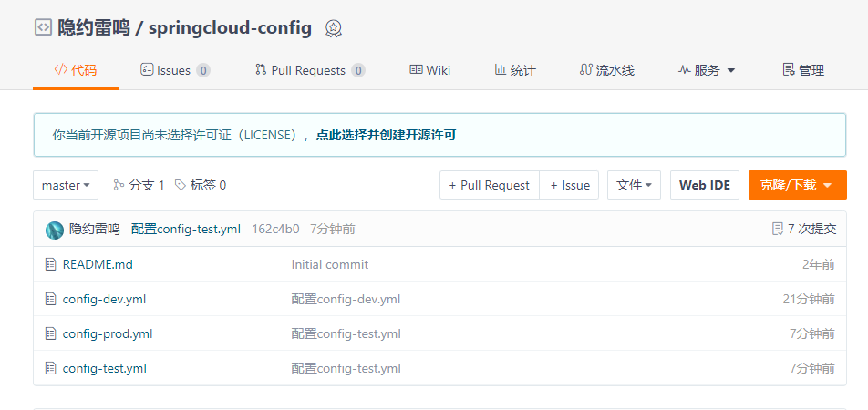Viewport: 868px width, 410px height.
Task: Click the branch icon beside 分支 1
Action: (119, 185)
